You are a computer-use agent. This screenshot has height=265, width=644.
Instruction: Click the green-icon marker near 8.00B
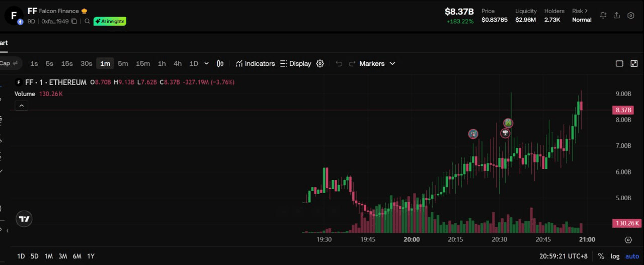pyautogui.click(x=508, y=123)
